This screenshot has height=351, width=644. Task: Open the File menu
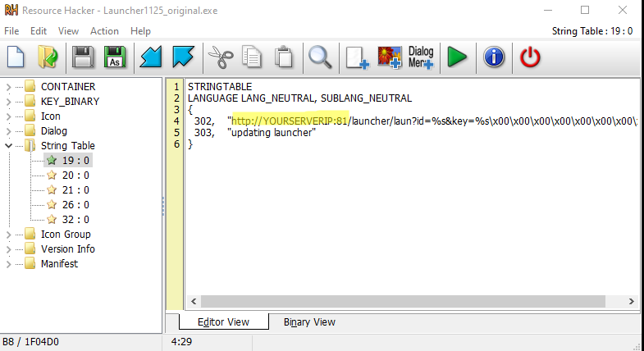(11, 31)
